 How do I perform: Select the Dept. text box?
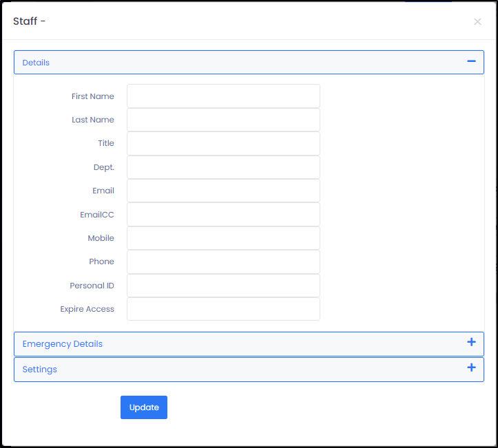tap(223, 167)
